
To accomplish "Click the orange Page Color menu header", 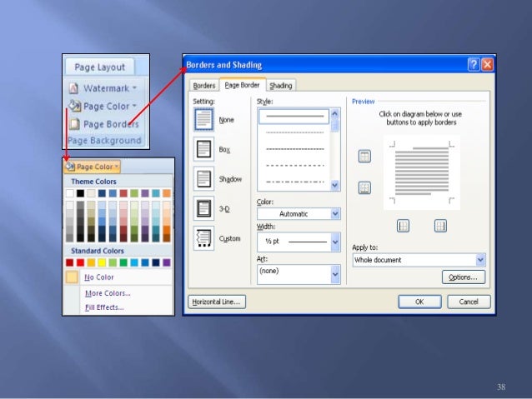I will [92, 167].
